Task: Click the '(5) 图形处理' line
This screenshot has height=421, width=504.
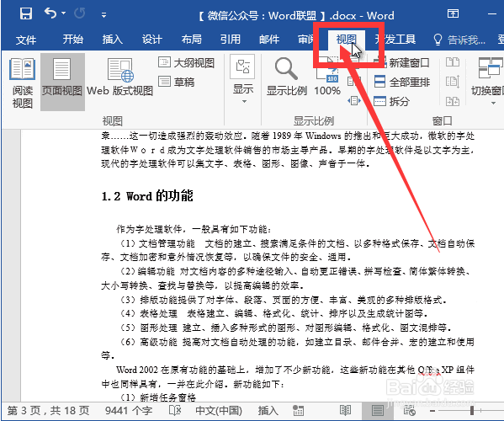Action: [286, 328]
